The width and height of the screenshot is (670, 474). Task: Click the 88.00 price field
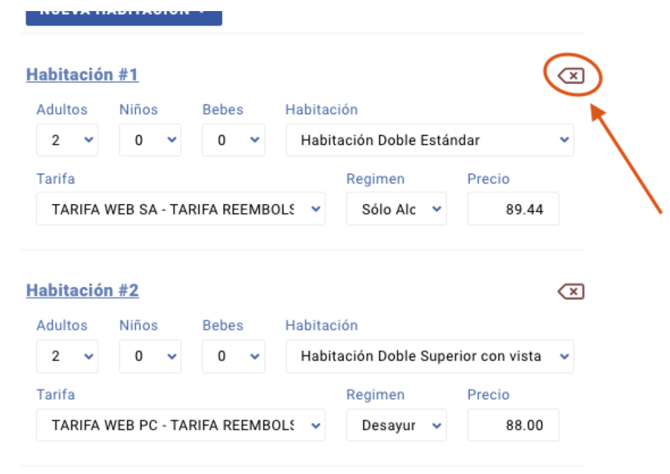click(x=513, y=425)
